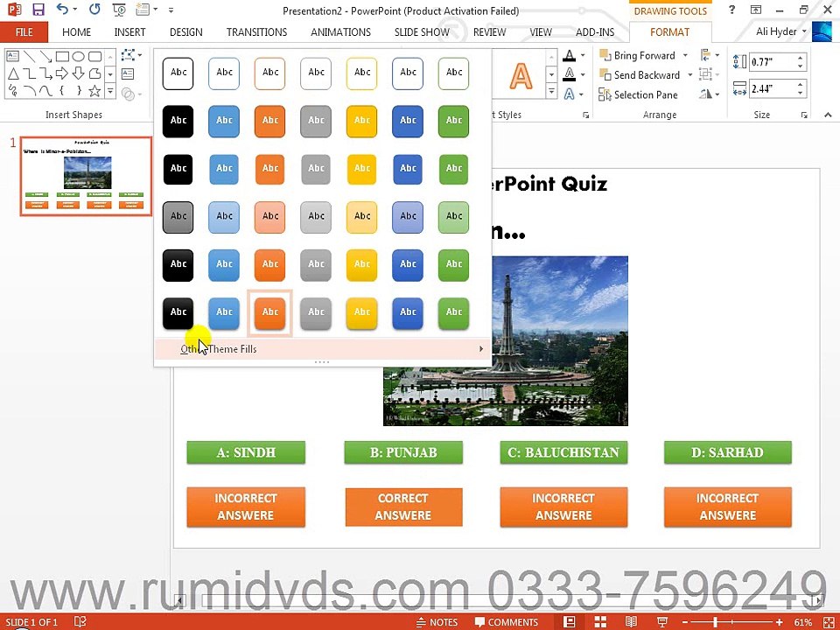840x630 pixels.
Task: Save the presentation using the floppy disk icon
Action: coord(38,10)
